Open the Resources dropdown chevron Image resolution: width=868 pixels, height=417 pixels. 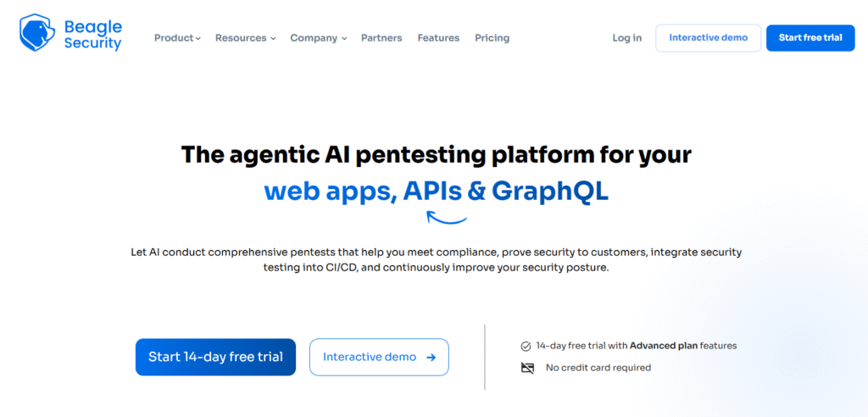[x=273, y=38]
